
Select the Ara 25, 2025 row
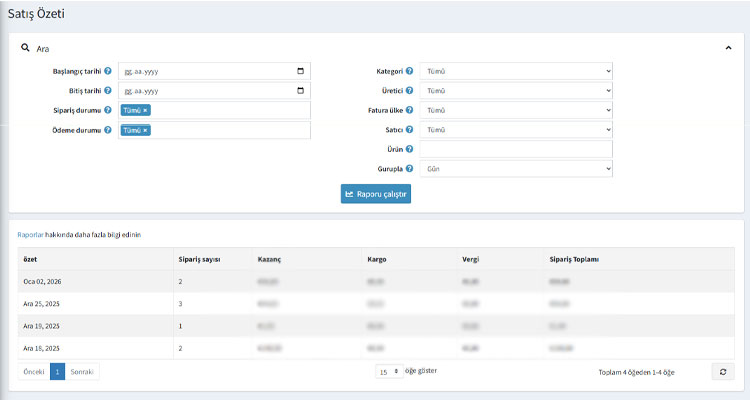(376, 304)
